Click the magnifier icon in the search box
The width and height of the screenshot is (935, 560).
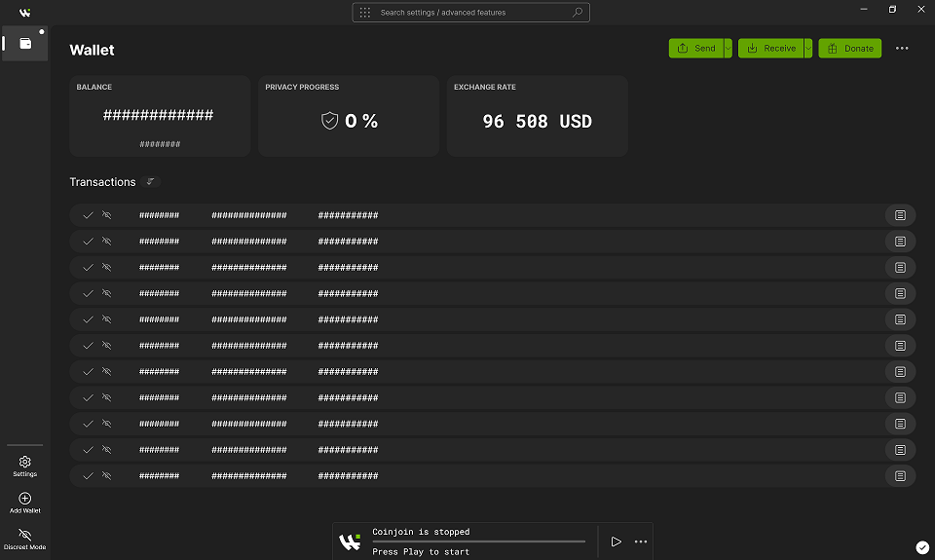coord(578,12)
